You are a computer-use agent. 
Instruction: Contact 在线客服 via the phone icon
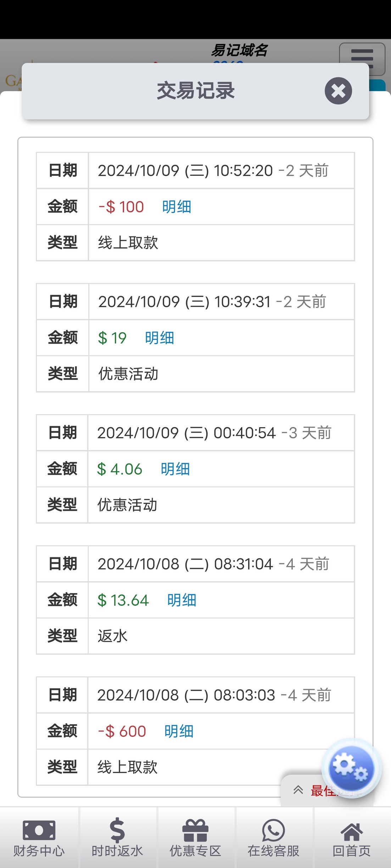pos(273,838)
